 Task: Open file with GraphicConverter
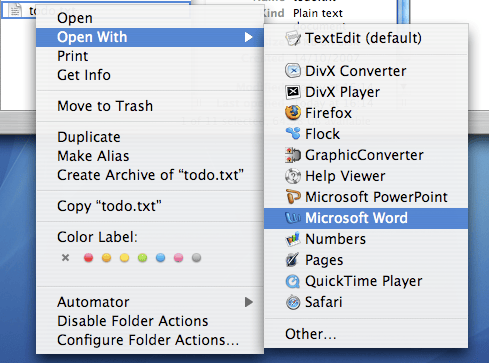point(366,155)
